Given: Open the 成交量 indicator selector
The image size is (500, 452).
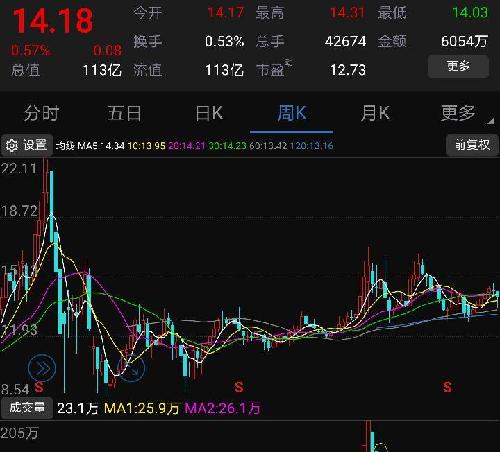Looking at the screenshot, I should [27, 408].
